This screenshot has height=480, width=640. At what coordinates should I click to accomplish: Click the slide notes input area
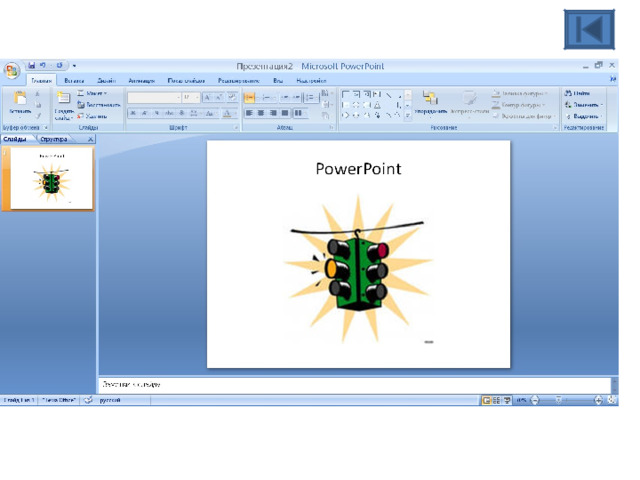coord(354,384)
